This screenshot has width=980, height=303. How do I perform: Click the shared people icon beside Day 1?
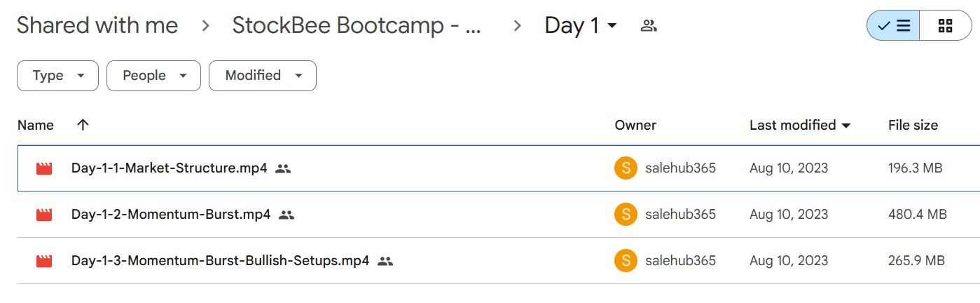(x=649, y=27)
